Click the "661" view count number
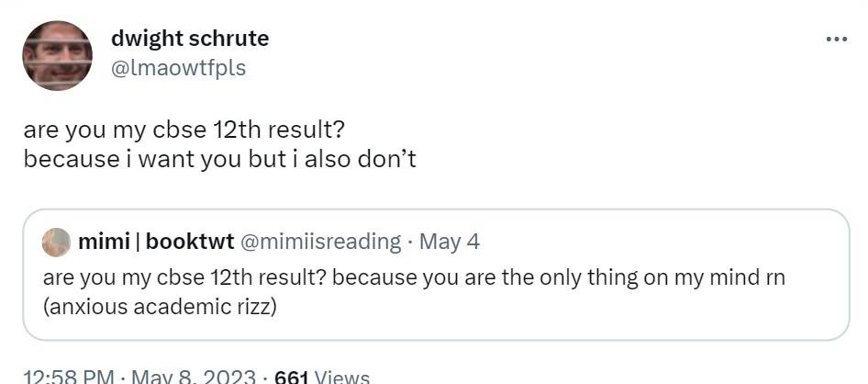This screenshot has width=868, height=384. pos(292,377)
